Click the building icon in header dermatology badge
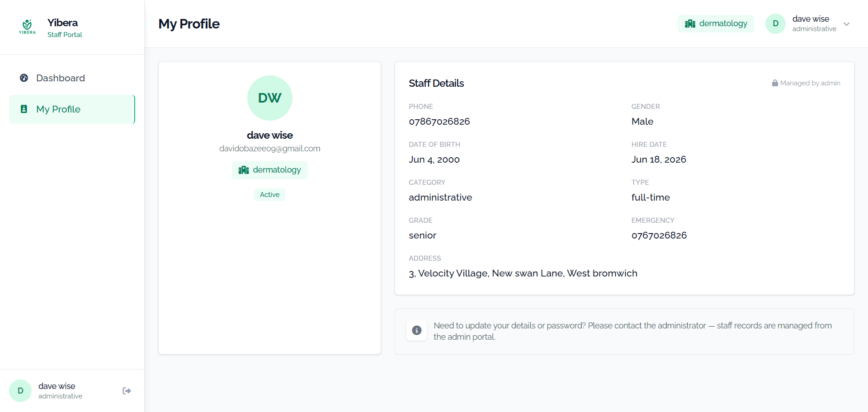The width and height of the screenshot is (868, 412). pos(690,23)
